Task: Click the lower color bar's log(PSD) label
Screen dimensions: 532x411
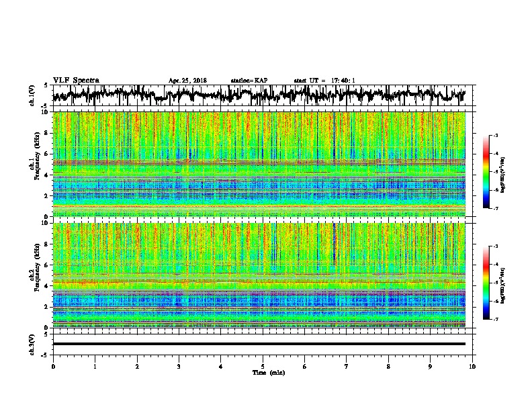Action: click(x=503, y=285)
